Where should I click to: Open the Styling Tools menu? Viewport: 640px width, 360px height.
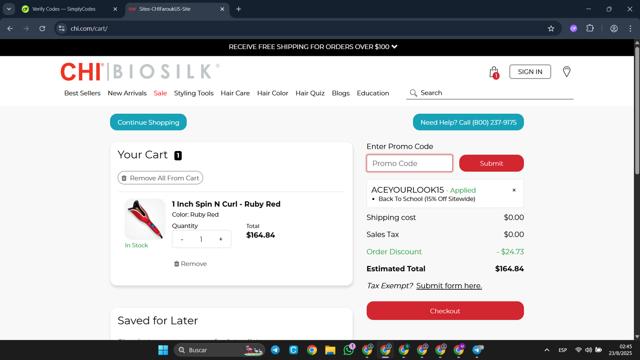click(x=193, y=93)
